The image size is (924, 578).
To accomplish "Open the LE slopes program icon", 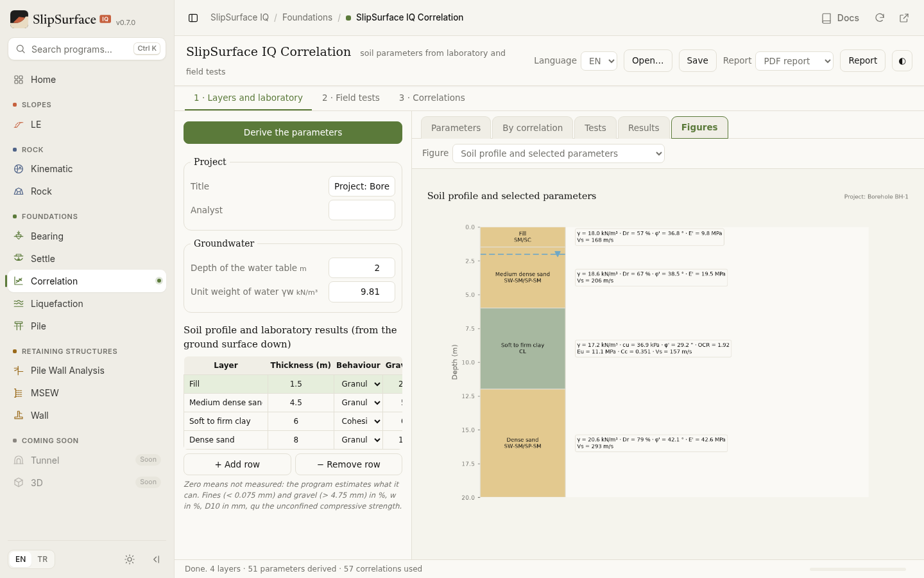I will 19,125.
